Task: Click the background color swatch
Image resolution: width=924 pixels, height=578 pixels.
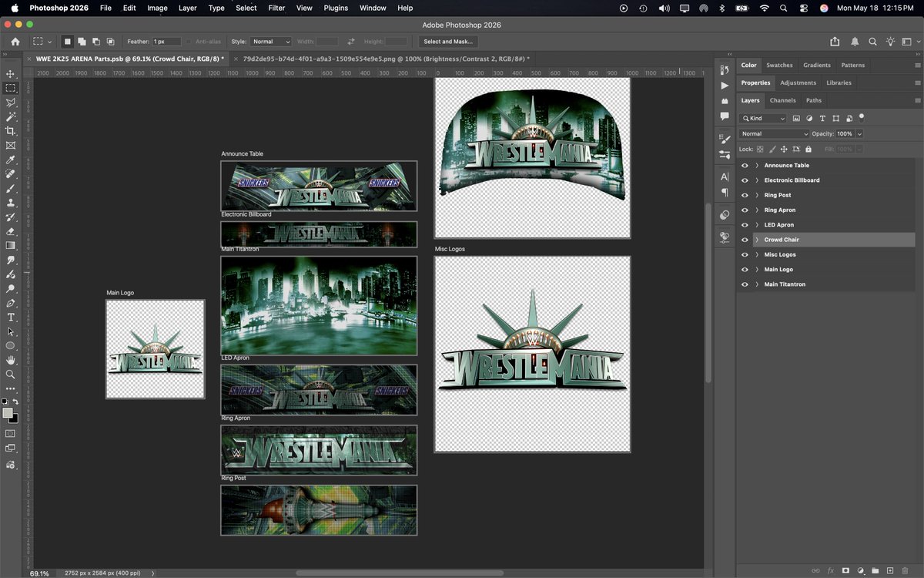Action: pos(13,418)
